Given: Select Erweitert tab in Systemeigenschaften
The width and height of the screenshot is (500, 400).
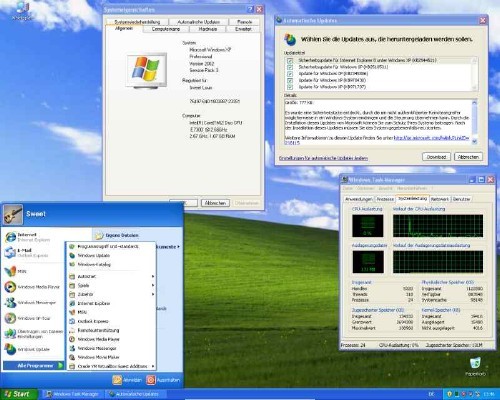Looking at the screenshot, I should pos(243,29).
